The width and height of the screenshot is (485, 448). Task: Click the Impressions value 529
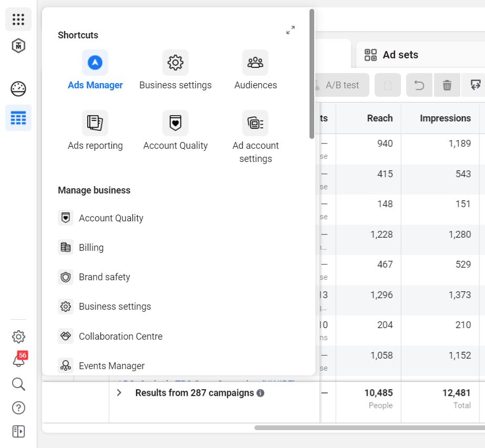pos(463,264)
